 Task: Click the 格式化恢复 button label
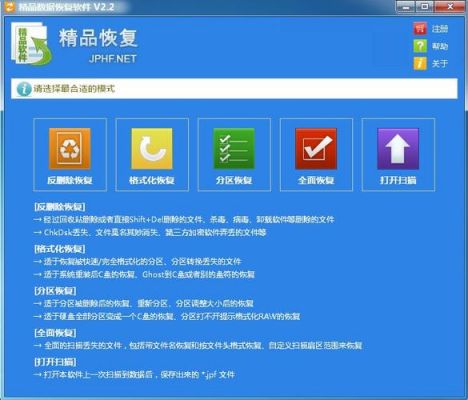coord(152,180)
